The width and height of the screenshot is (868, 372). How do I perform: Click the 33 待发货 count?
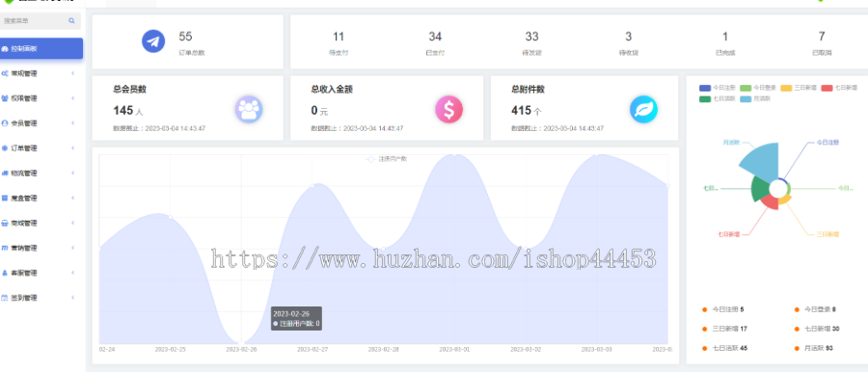pyautogui.click(x=532, y=37)
